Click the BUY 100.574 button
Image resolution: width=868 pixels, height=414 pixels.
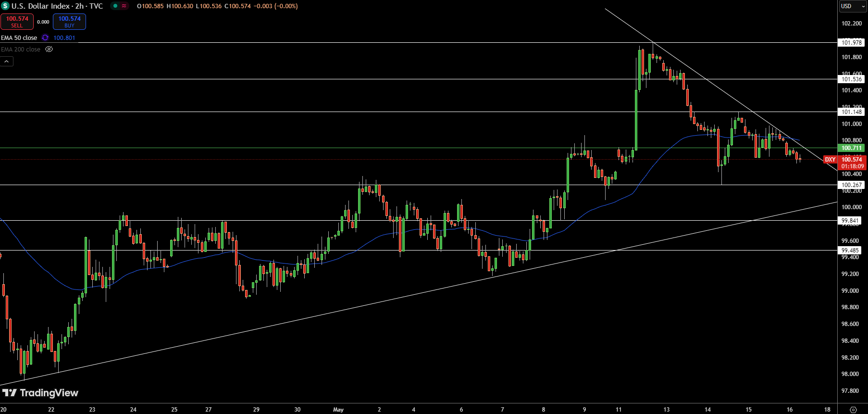69,22
